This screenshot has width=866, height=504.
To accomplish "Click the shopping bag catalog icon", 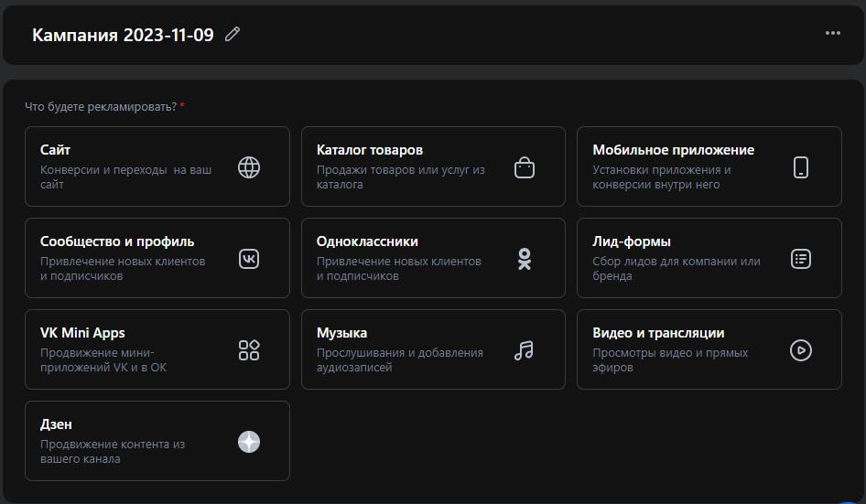I will (x=524, y=167).
